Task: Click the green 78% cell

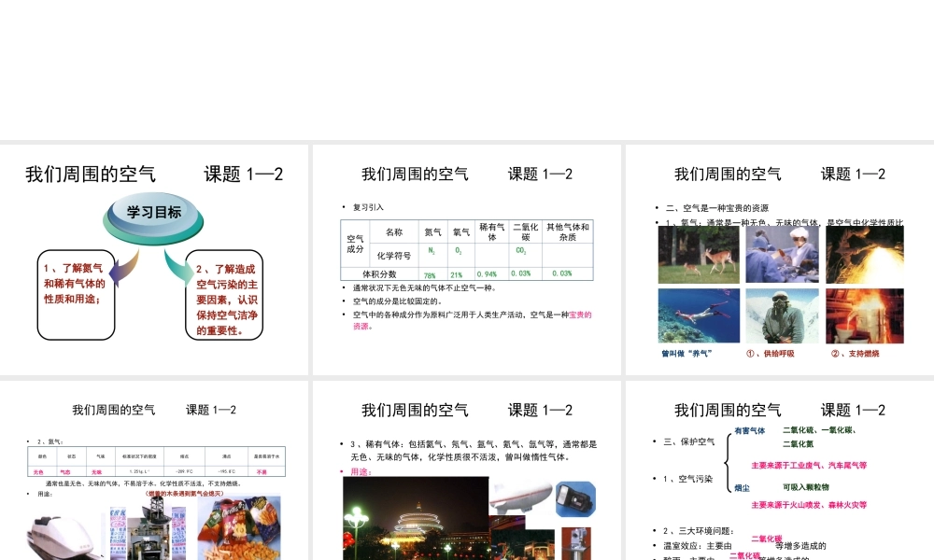Action: pos(430,275)
